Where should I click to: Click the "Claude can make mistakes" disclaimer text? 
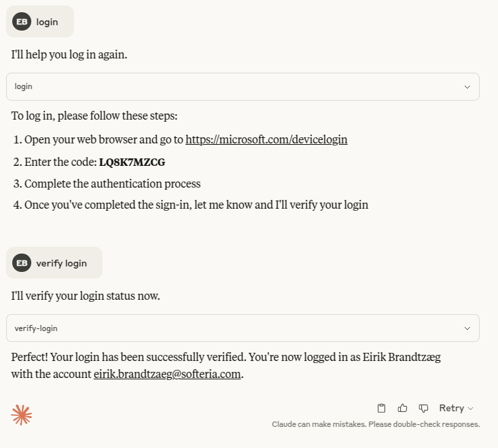click(376, 424)
